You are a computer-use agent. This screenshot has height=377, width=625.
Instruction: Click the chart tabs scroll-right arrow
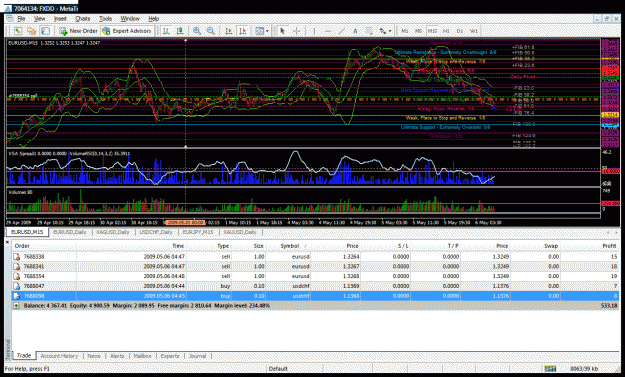(x=617, y=232)
